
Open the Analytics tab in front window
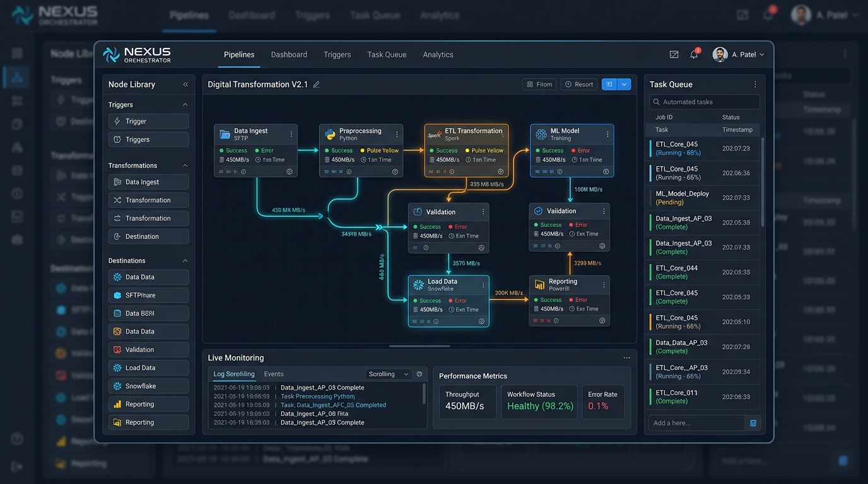(438, 55)
